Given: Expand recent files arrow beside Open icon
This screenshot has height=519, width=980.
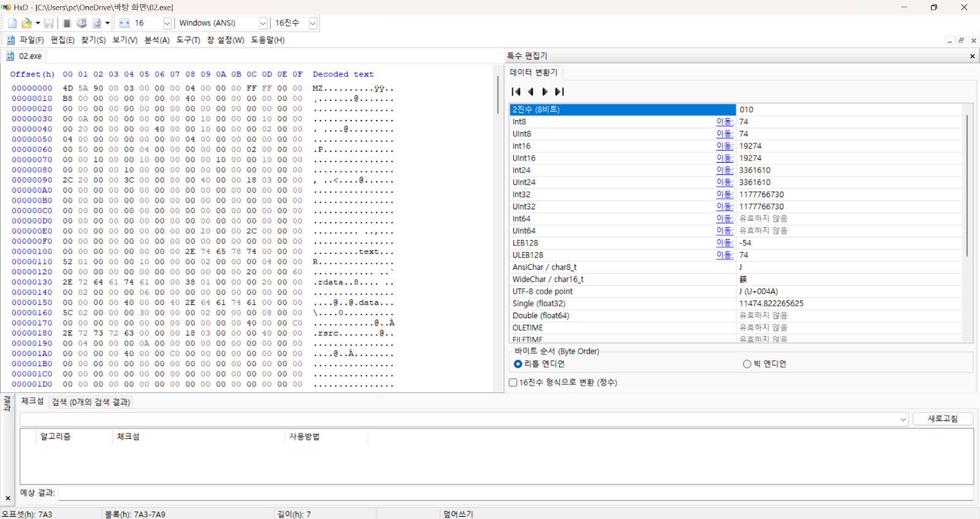Looking at the screenshot, I should click(37, 23).
